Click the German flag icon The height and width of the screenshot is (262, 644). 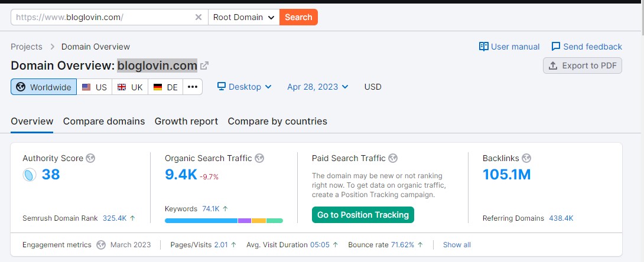tap(158, 87)
